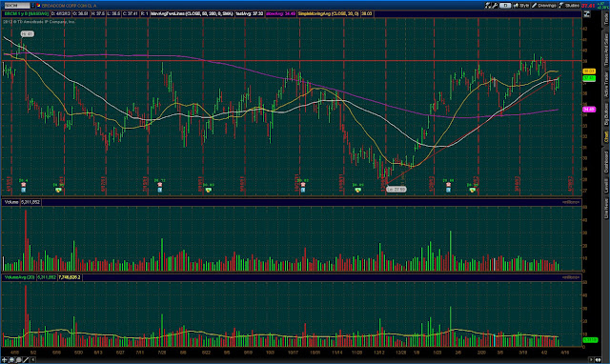Toggle the price axis settings icon at top right

pos(587,14)
